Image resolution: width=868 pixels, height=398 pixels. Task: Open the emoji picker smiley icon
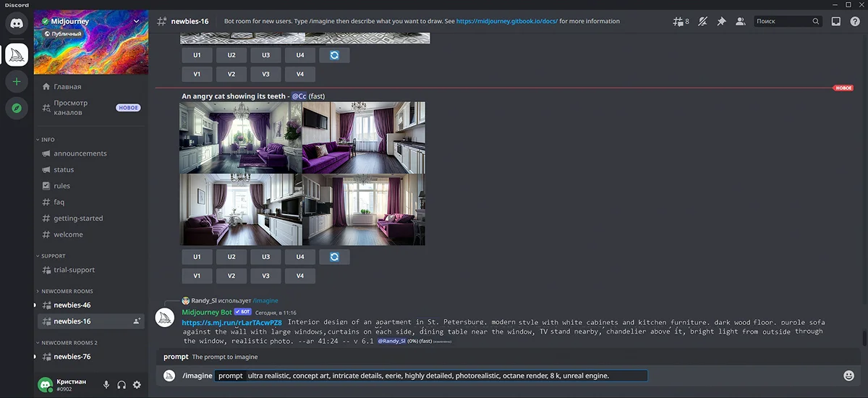[x=849, y=376]
